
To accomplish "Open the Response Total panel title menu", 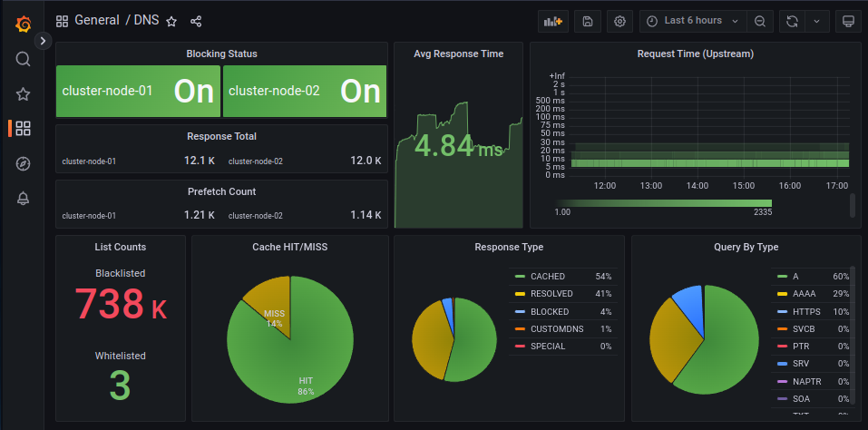I will click(221, 136).
